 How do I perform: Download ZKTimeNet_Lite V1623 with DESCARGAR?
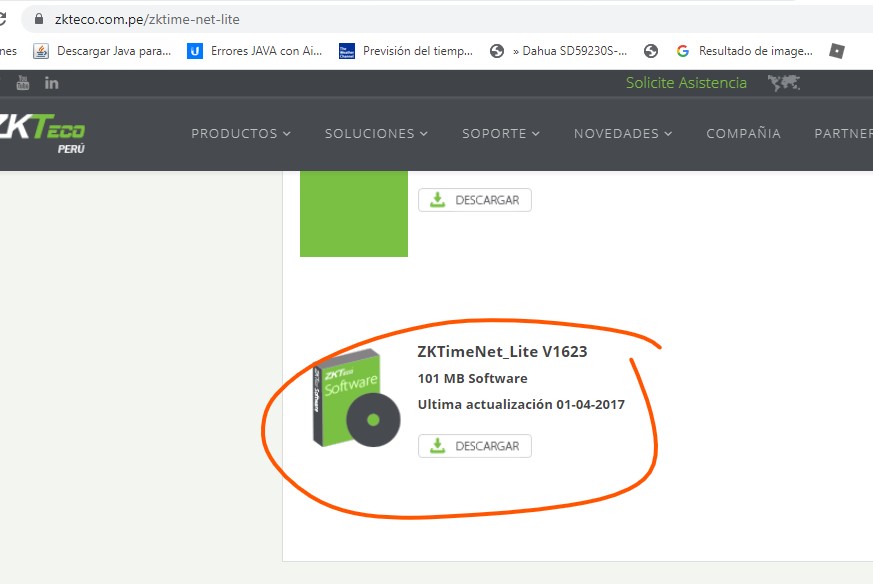click(475, 446)
